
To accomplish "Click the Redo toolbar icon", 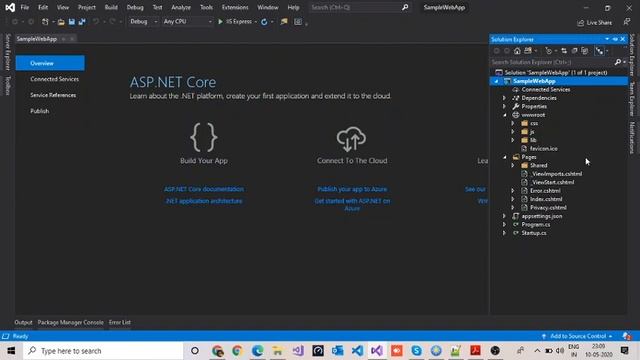I will coord(112,22).
